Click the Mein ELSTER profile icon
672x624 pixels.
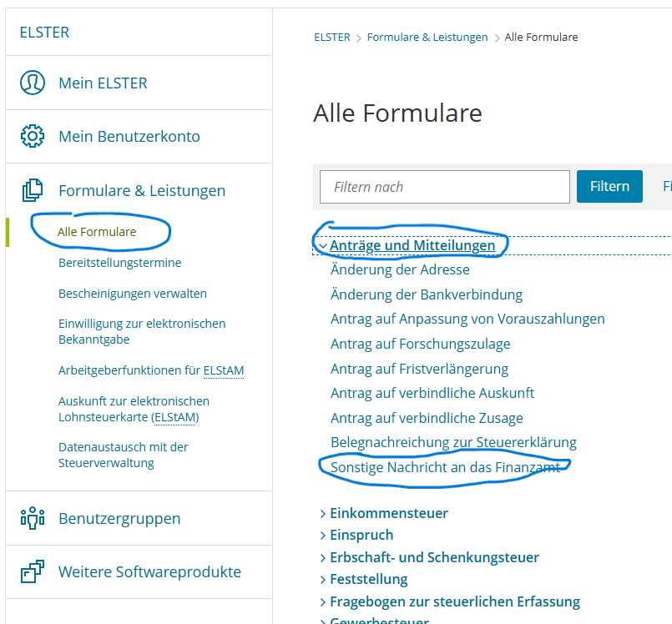pos(32,83)
